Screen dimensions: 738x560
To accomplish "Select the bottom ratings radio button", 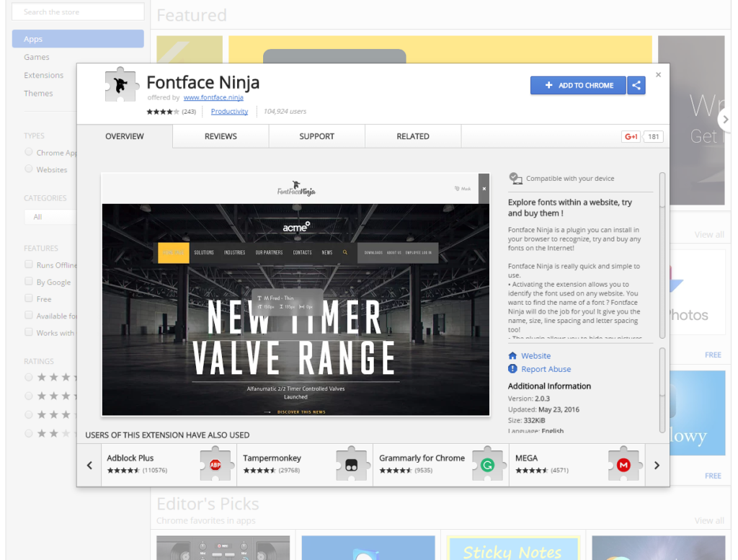I will click(29, 433).
